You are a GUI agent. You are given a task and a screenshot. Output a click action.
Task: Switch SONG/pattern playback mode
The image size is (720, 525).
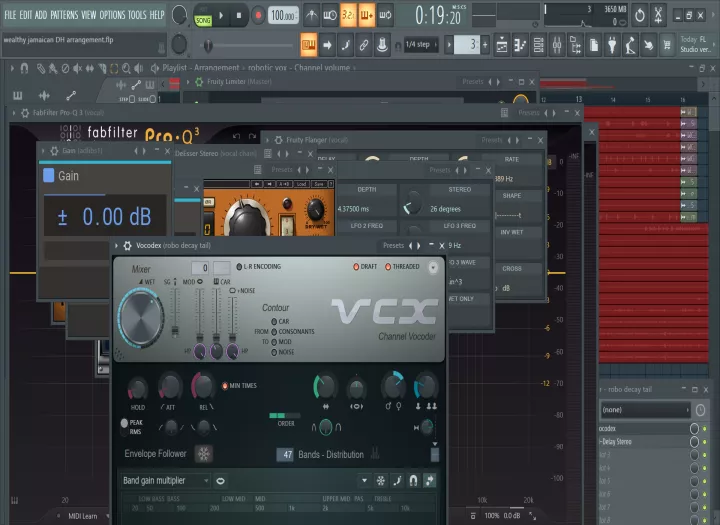202,20
